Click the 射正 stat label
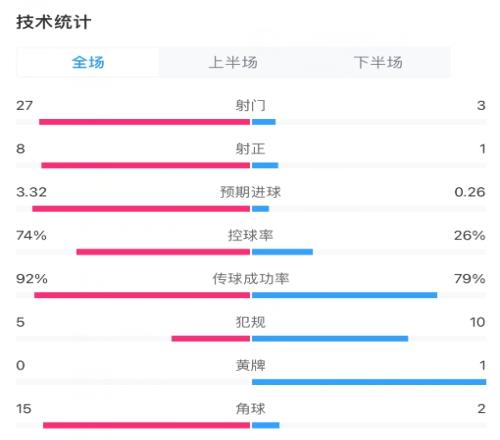Screen dimensions: 500x440 click(x=250, y=149)
